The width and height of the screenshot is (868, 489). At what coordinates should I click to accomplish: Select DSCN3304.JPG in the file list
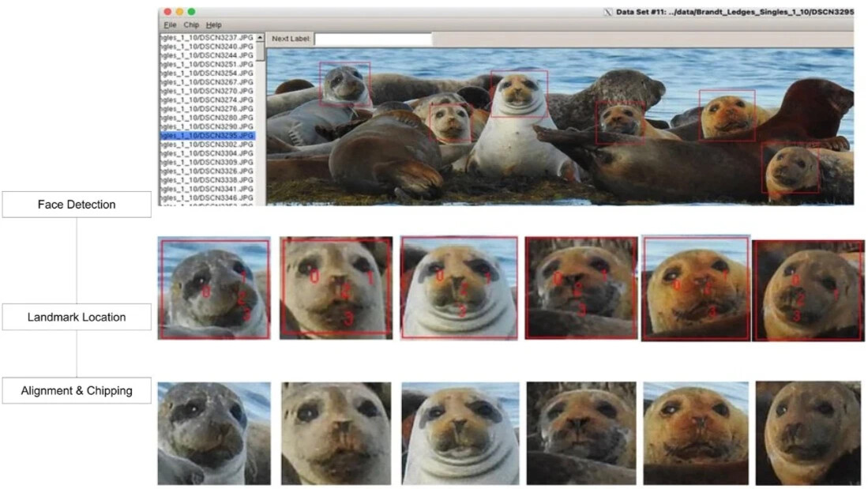tap(207, 153)
